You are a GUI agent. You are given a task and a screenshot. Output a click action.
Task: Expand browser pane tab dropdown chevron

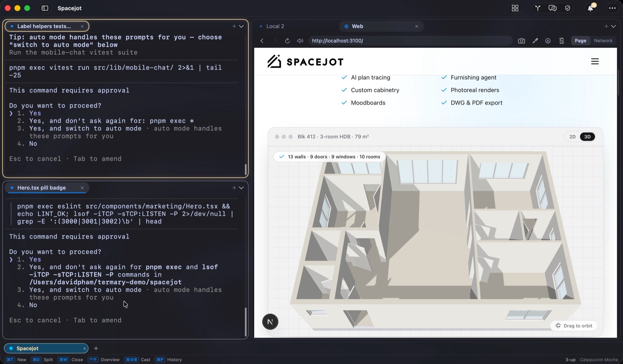(613, 26)
